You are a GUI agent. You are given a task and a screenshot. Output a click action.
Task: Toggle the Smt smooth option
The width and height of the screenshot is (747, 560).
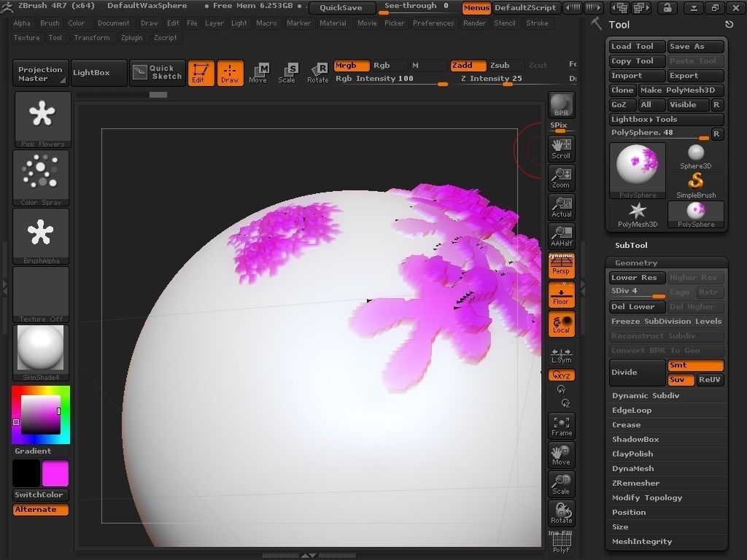695,365
